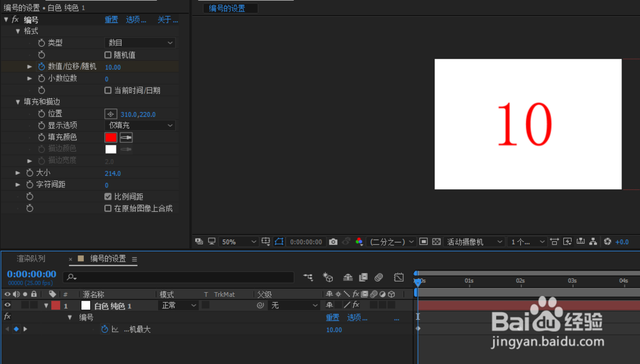Click 关于... link for 编号 effect
640x364 pixels.
(x=168, y=20)
